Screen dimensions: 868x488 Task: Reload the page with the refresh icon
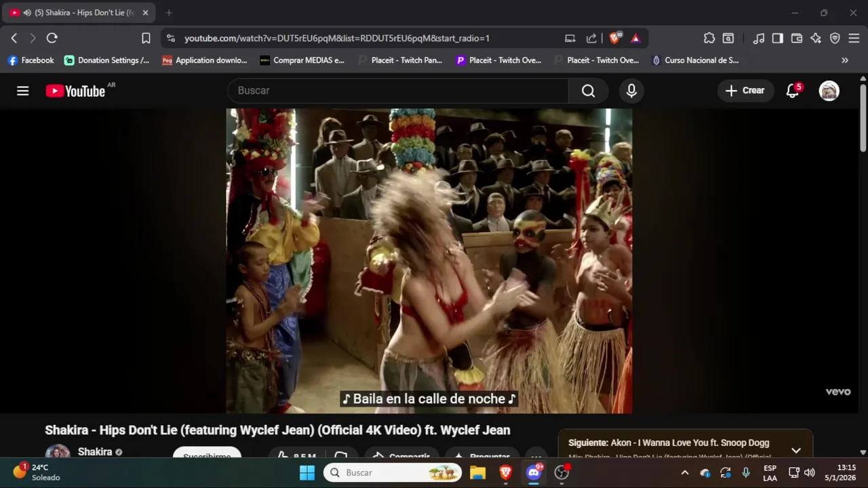[x=52, y=39]
